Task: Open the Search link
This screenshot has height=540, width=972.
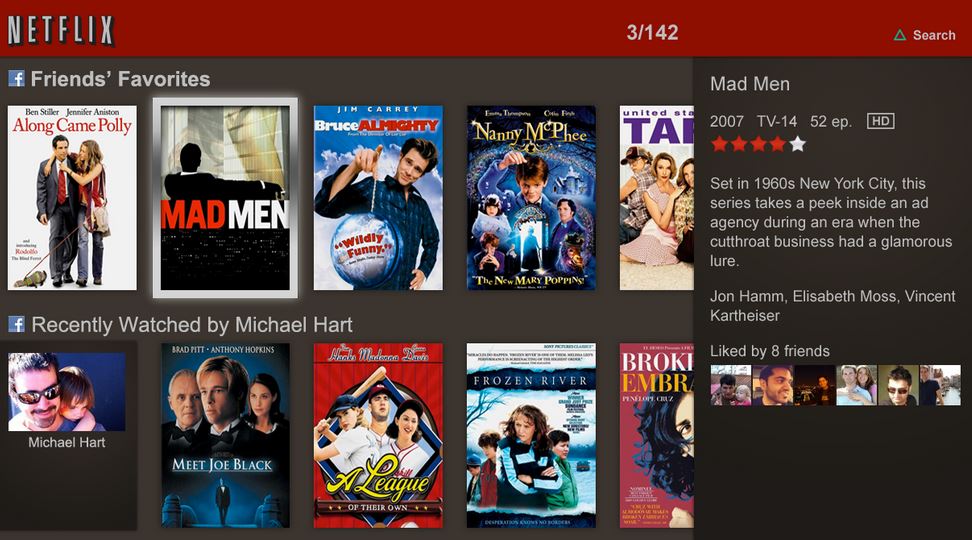Action: (x=934, y=35)
